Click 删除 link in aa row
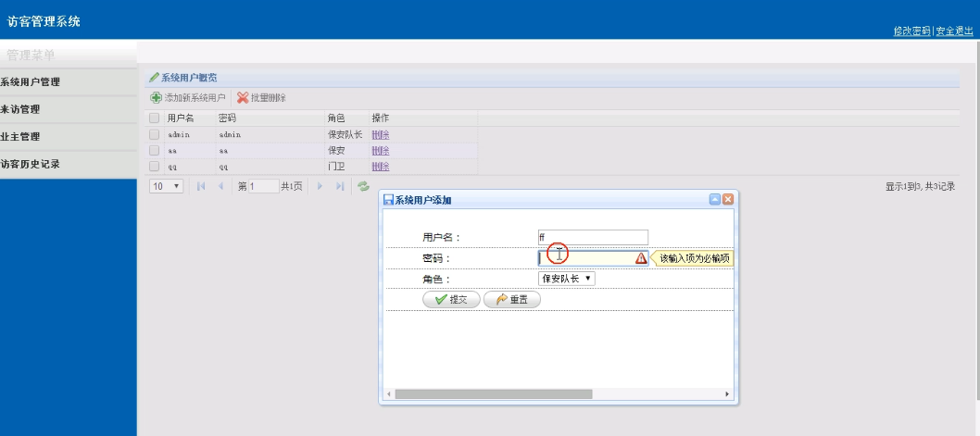Viewport: 980px width, 436px height. click(381, 151)
